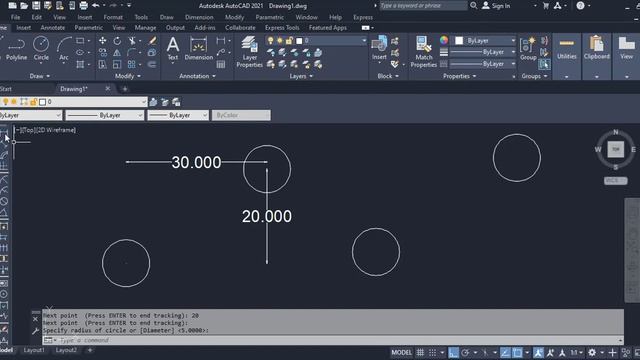Click the Save icon in quick access toolbar
Image resolution: width=640 pixels, height=360 pixels.
[36, 6]
